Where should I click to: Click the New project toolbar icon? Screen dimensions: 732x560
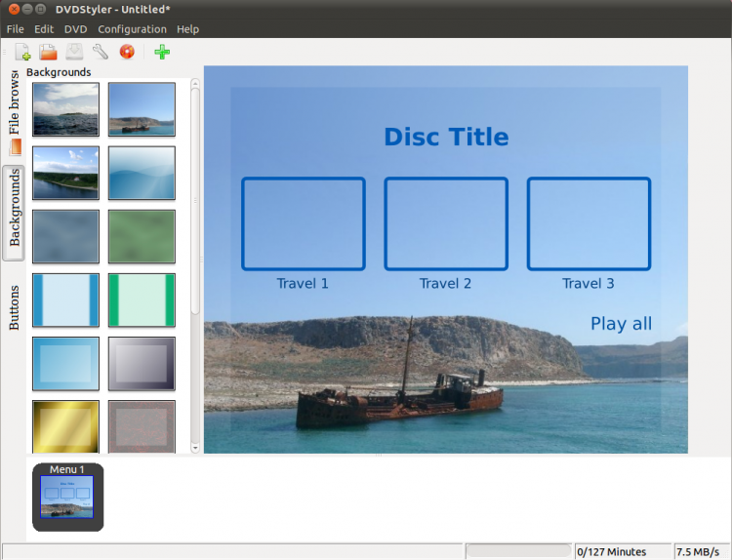click(x=22, y=52)
